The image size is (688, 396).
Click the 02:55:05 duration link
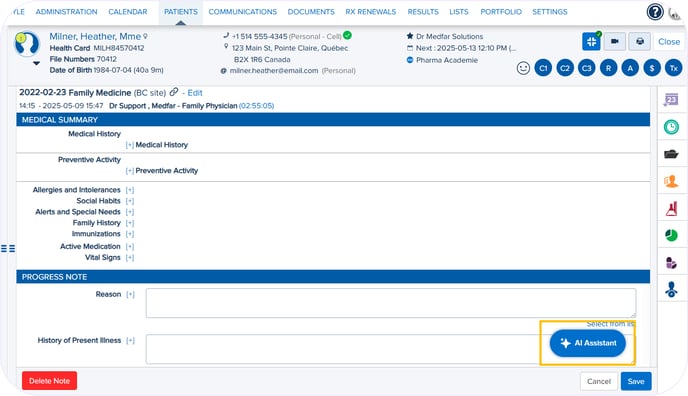[x=257, y=106]
